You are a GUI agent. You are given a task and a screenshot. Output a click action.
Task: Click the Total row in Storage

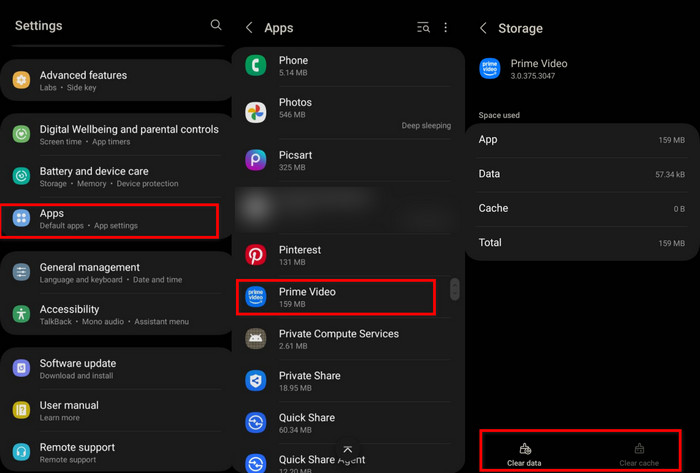[582, 243]
